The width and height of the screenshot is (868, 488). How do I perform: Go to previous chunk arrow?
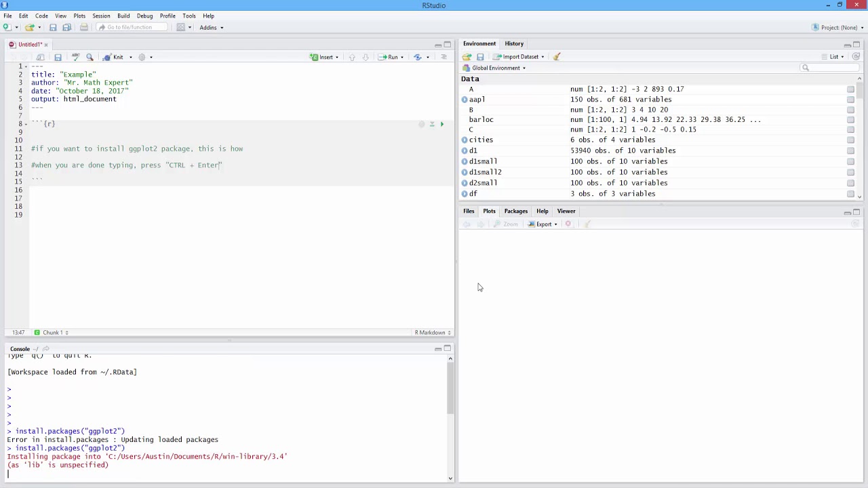351,57
